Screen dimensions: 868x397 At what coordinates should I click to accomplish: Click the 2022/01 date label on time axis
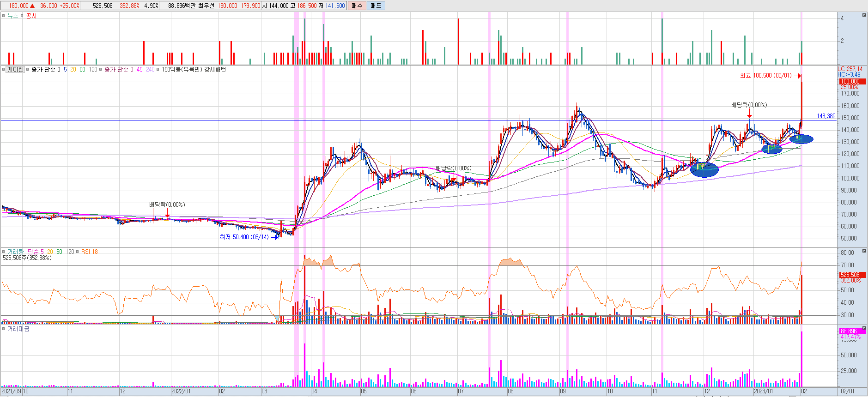[x=181, y=391]
